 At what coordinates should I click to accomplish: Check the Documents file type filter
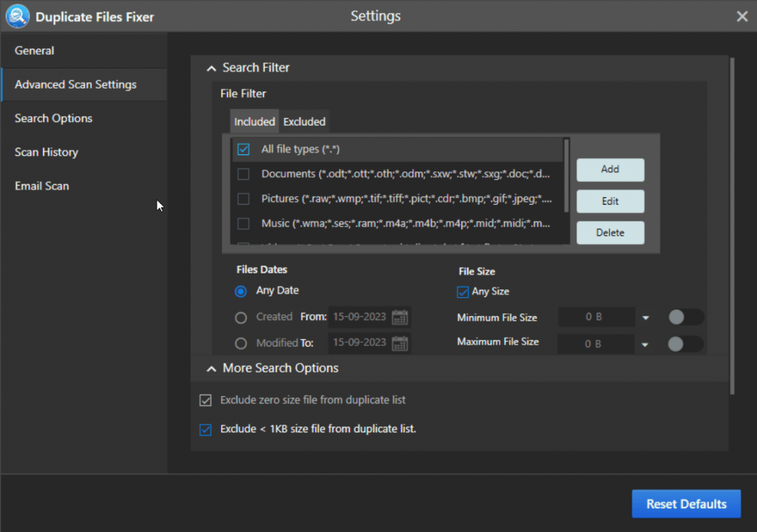pyautogui.click(x=243, y=174)
